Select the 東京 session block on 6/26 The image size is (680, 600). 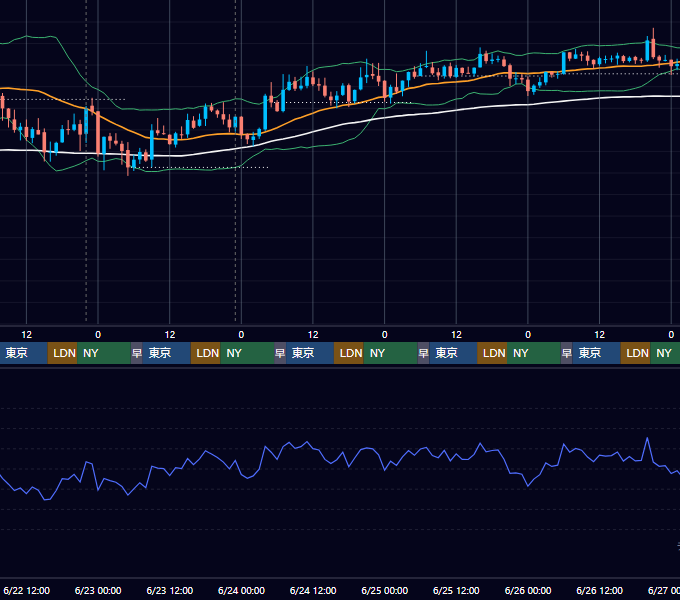596,353
